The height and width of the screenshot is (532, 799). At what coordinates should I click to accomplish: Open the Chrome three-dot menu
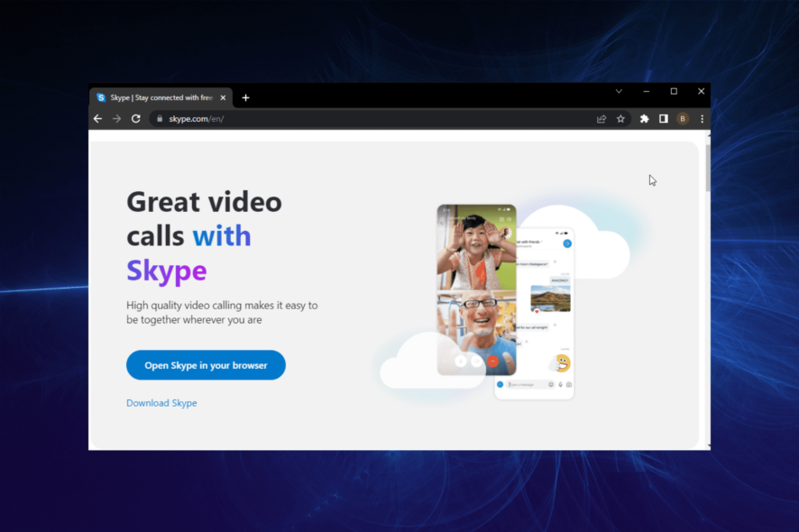(x=701, y=118)
